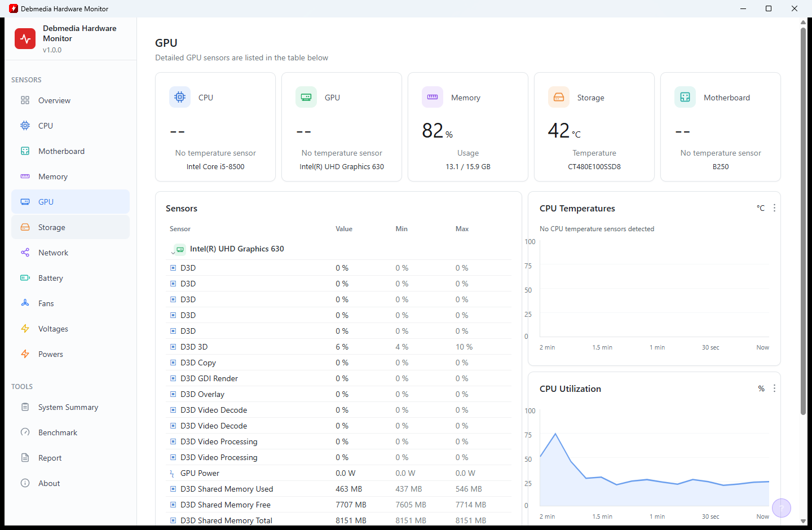Open CPU Temperatures chart options menu
The image size is (812, 530).
[x=774, y=208]
